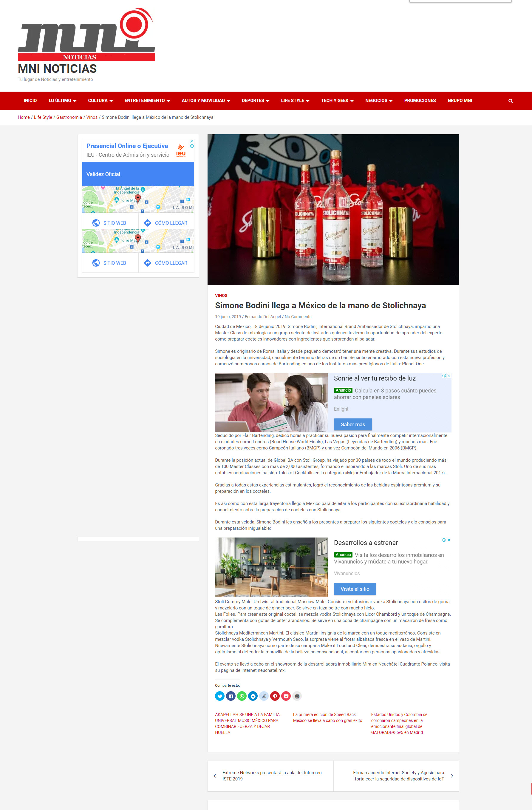Share the article on Twitter
The height and width of the screenshot is (810, 532).
(220, 696)
